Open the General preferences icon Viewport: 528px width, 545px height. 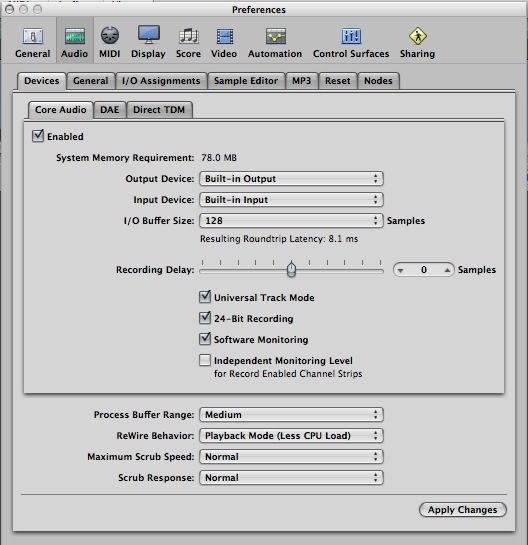(x=33, y=36)
